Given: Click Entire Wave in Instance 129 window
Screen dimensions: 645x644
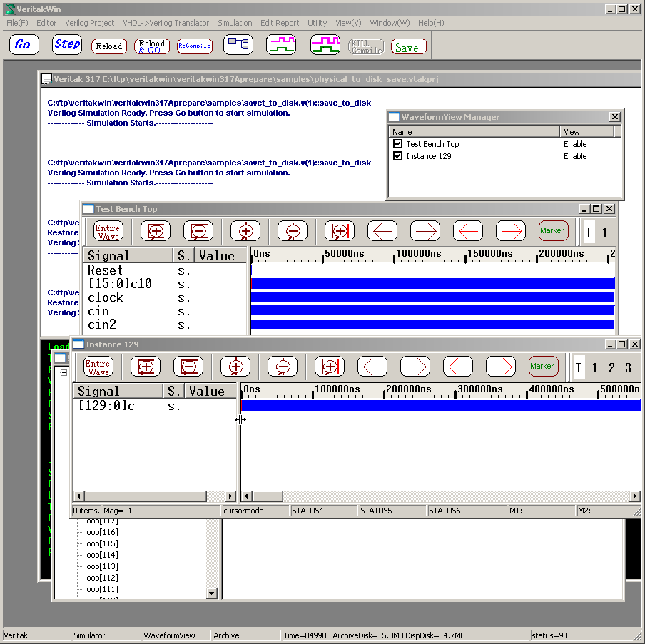Looking at the screenshot, I should pos(98,367).
